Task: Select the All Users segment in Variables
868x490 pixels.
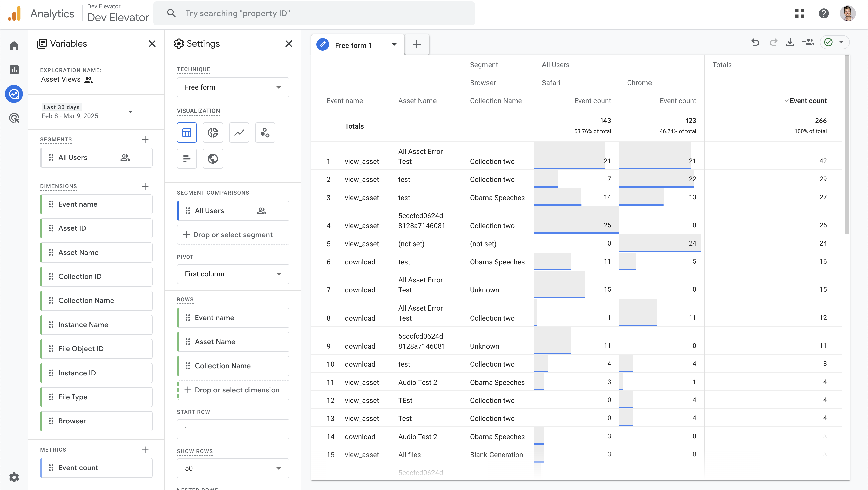Action: point(96,158)
